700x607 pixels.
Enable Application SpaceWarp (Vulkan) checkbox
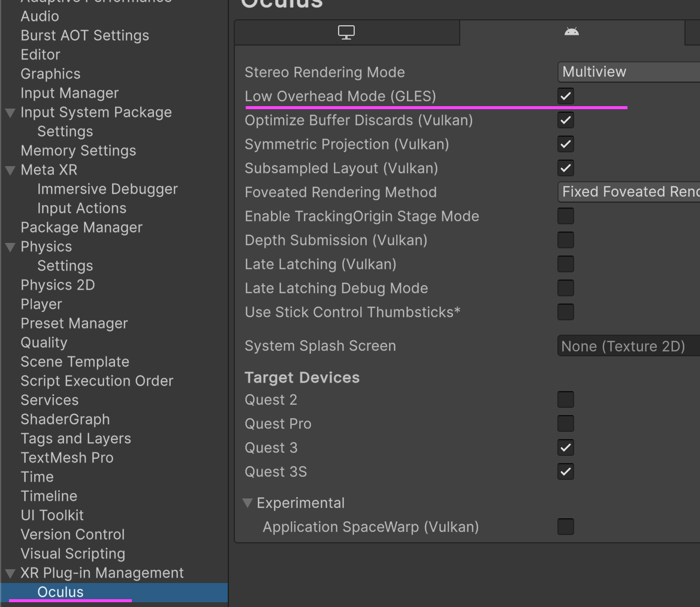(566, 527)
